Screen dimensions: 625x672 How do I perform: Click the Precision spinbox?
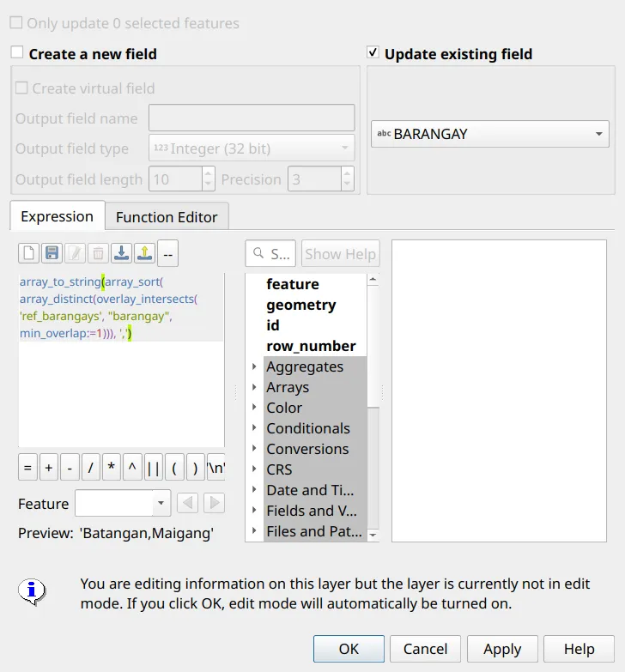(320, 179)
